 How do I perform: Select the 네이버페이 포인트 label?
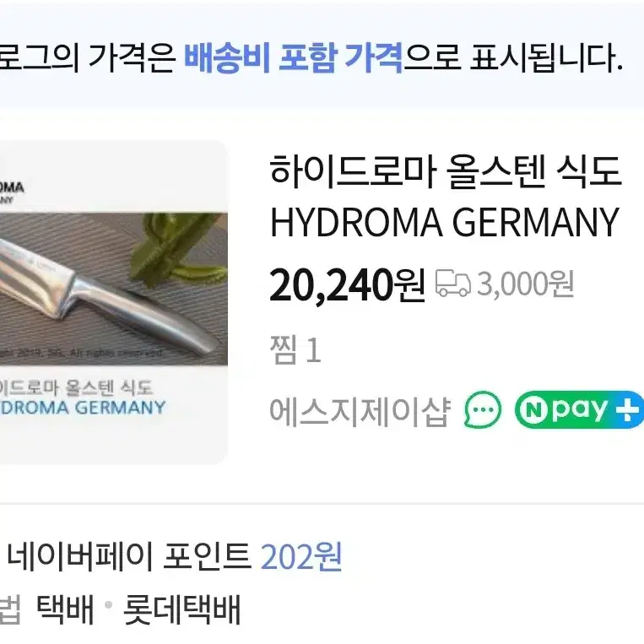129,556
